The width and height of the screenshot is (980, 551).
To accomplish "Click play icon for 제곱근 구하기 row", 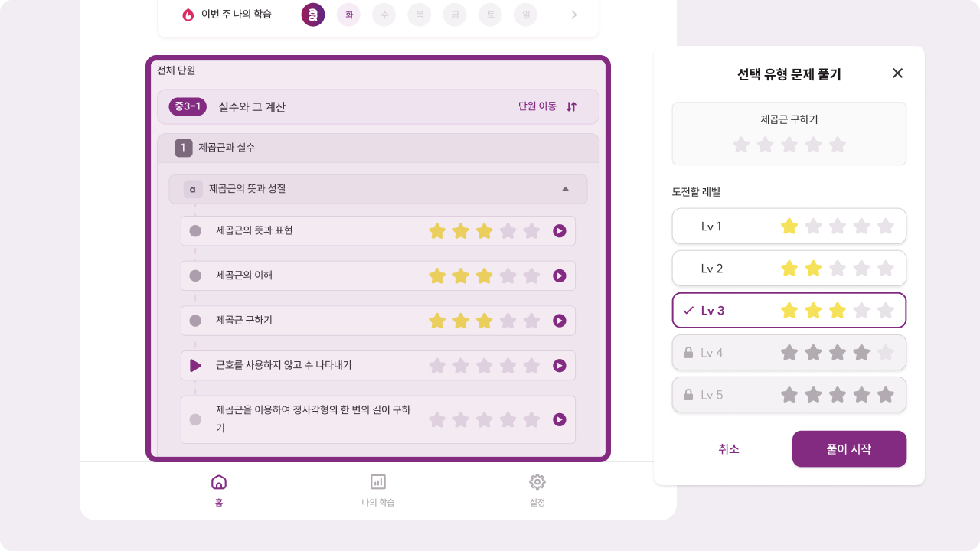I will [x=560, y=321].
